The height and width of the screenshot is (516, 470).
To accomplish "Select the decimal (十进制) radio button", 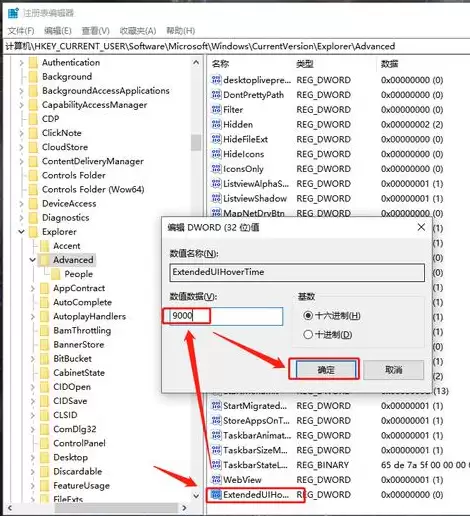I will click(x=308, y=334).
